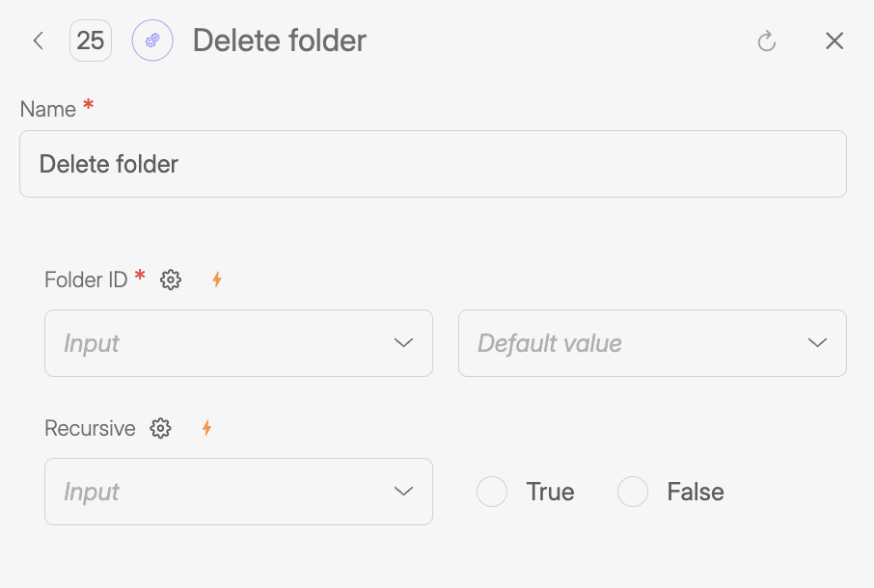Image resolution: width=874 pixels, height=588 pixels.
Task: Close the Delete folder panel
Action: [834, 40]
